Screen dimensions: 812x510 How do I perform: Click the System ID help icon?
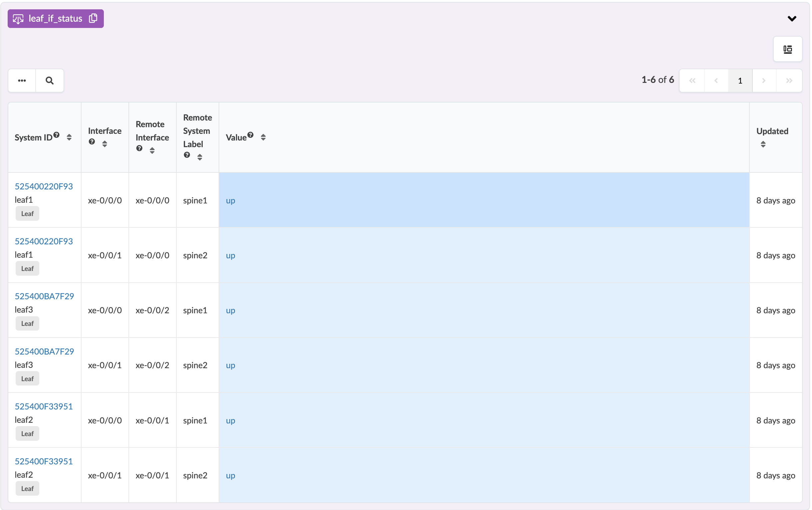(x=57, y=135)
